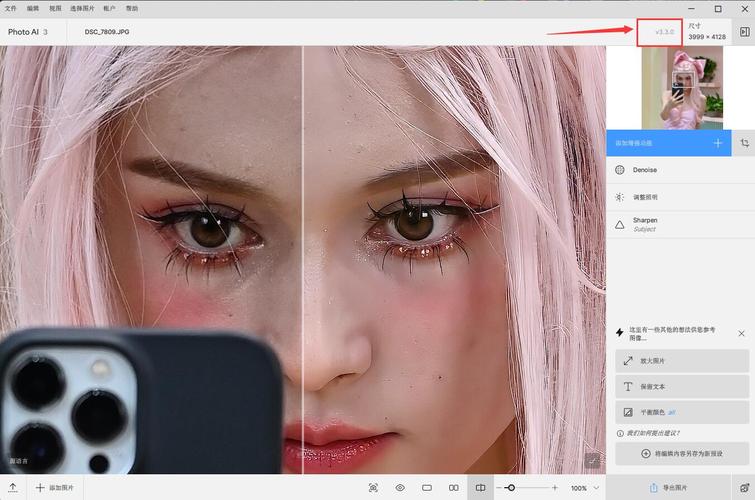Open the 100% zoom level dropdown
This screenshot has width=755, height=500.
(585, 488)
